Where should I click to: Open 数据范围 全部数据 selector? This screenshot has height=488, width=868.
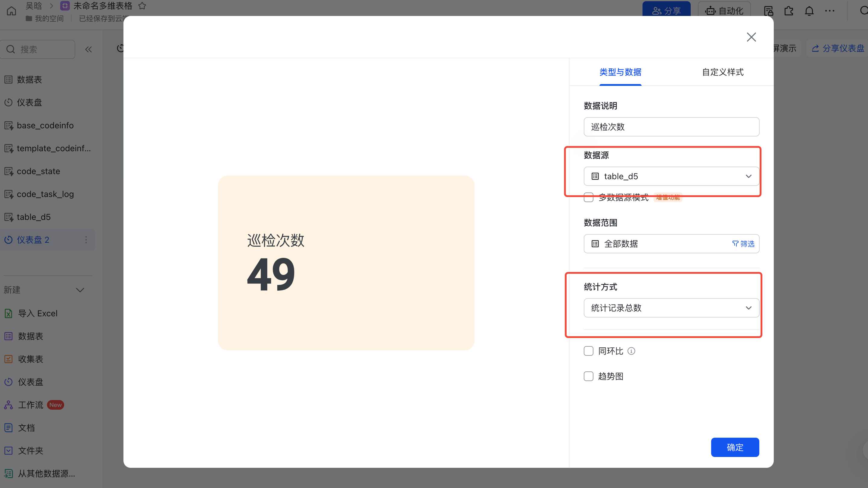pos(671,244)
